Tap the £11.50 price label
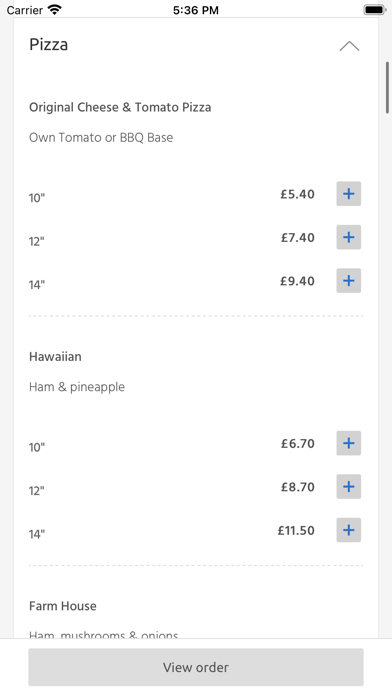This screenshot has height=696, width=392. (296, 530)
